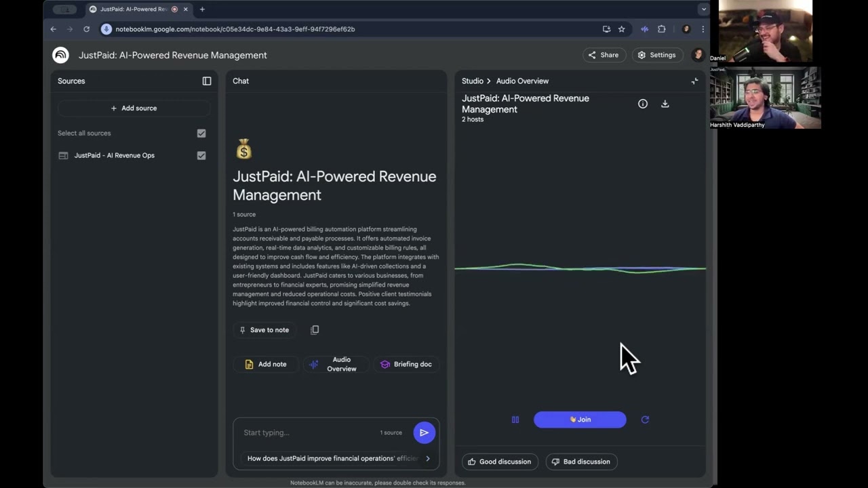868x488 pixels.
Task: Open the Chrome profile avatar
Action: 686,29
